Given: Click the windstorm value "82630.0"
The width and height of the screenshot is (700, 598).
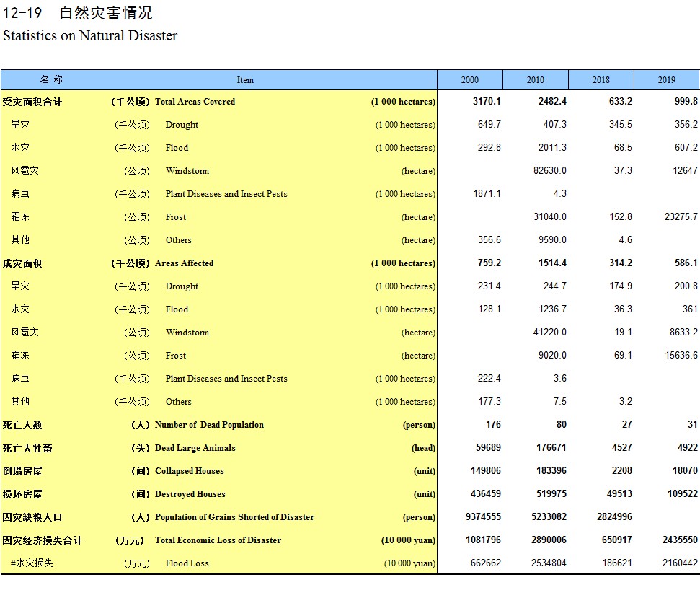Looking at the screenshot, I should click(550, 171).
